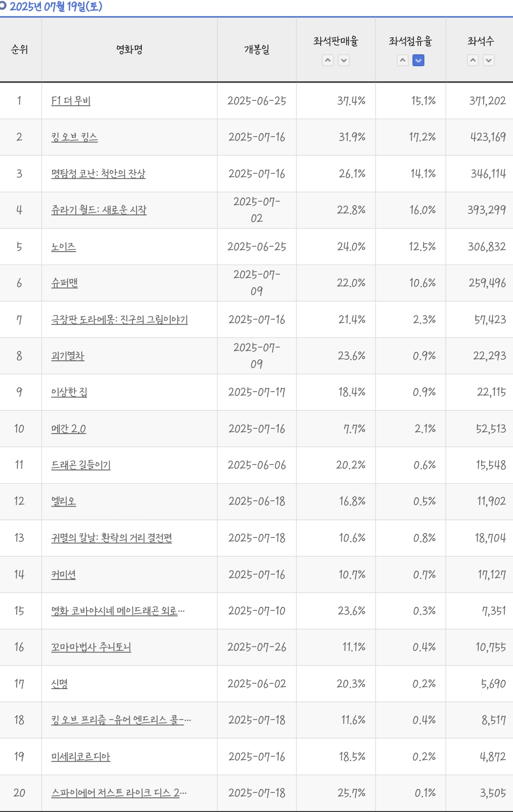Click the 미세리코르디아 title
The width and height of the screenshot is (513, 812).
(x=81, y=757)
